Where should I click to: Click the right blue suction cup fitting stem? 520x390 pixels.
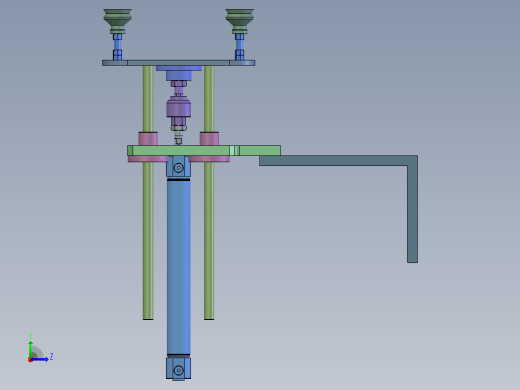pyautogui.click(x=240, y=47)
